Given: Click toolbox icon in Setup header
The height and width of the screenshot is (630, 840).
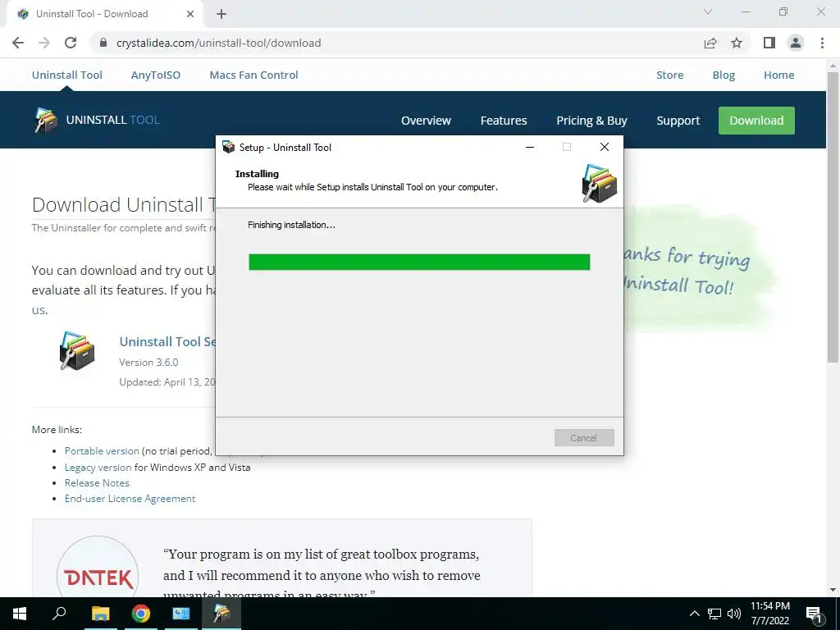Looking at the screenshot, I should [x=600, y=183].
